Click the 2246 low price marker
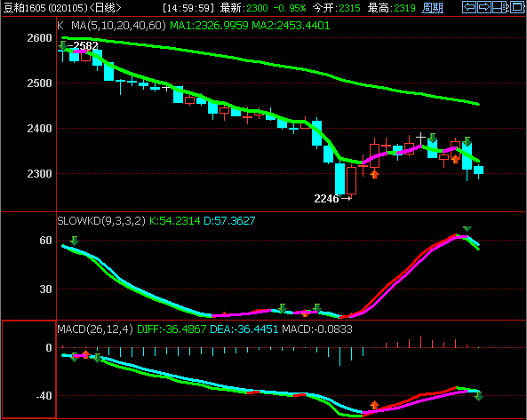This screenshot has width=527, height=420. tap(326, 199)
